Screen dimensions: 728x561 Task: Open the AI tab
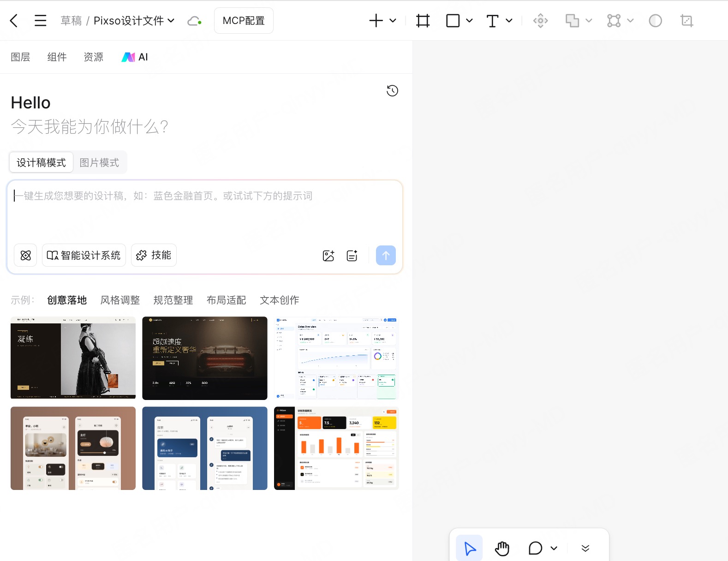click(135, 57)
